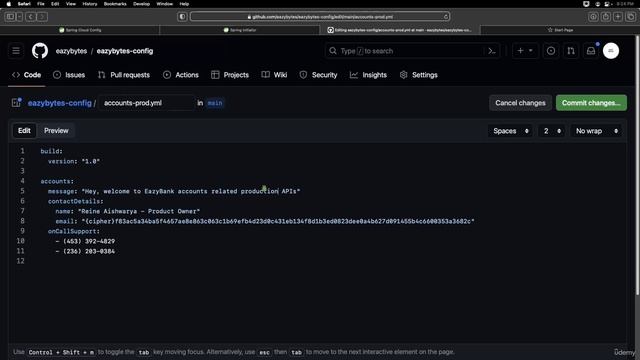Switch to the Wiki tab
The height and width of the screenshot is (360, 640).
[x=274, y=75]
